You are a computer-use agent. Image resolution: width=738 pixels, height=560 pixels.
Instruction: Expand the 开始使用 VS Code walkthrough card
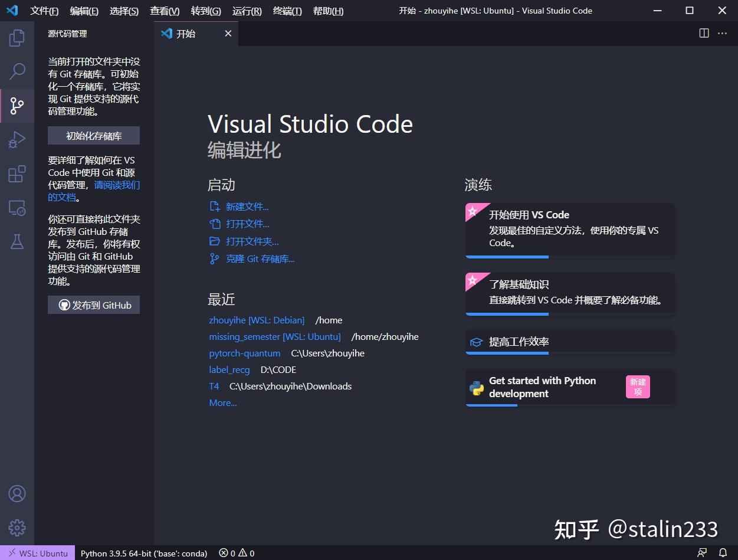click(x=569, y=230)
